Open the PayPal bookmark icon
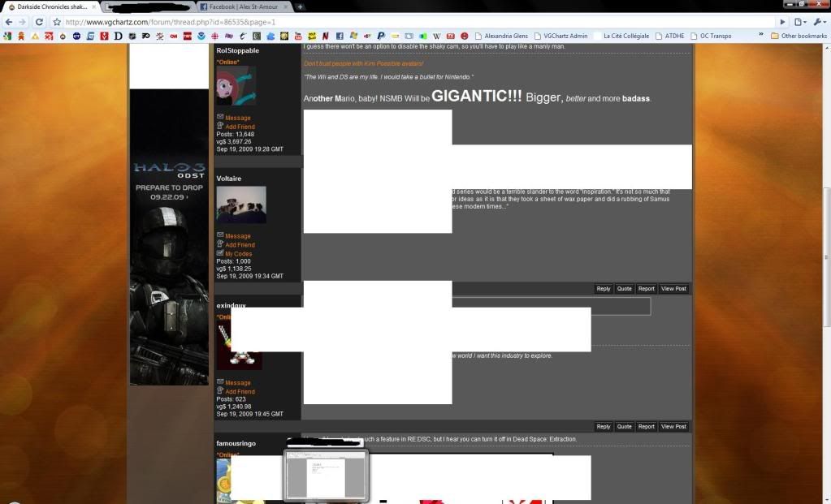This screenshot has width=831, height=504. point(381,36)
